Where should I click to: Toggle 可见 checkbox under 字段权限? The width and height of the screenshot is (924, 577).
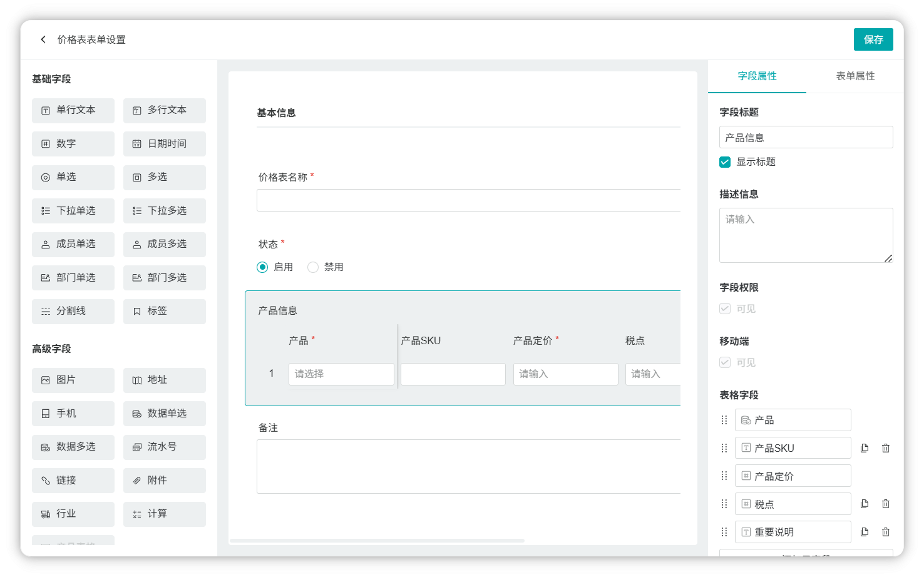(x=725, y=309)
